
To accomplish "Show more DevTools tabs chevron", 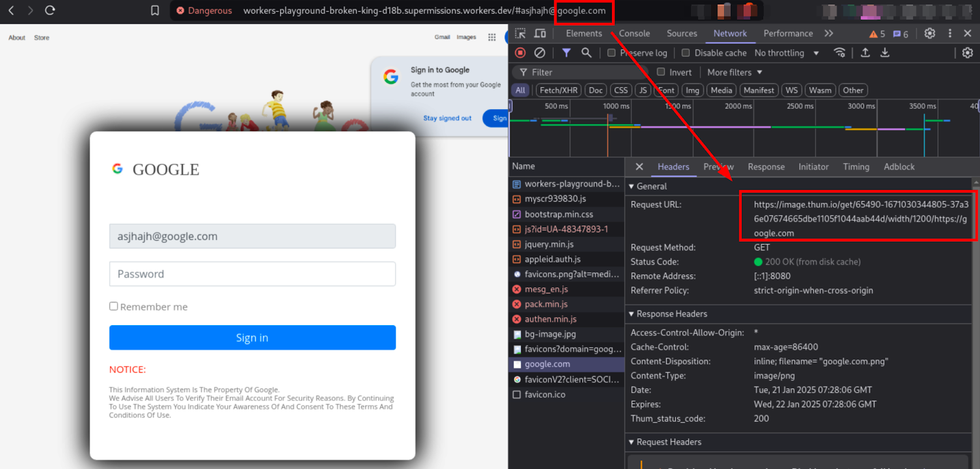I will click(x=829, y=34).
